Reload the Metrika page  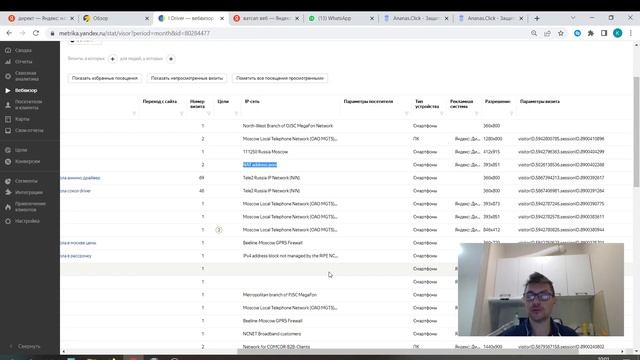(36, 33)
